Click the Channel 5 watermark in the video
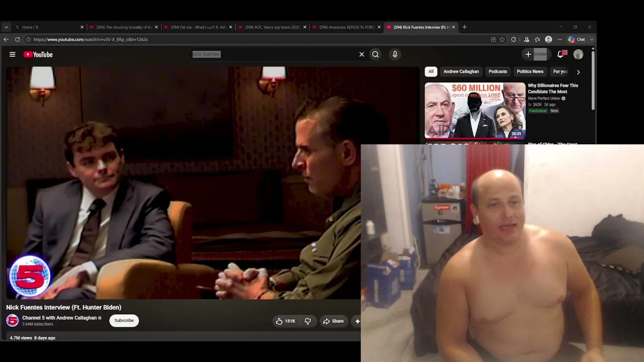Screen dimensions: 644x362 pyautogui.click(x=30, y=276)
